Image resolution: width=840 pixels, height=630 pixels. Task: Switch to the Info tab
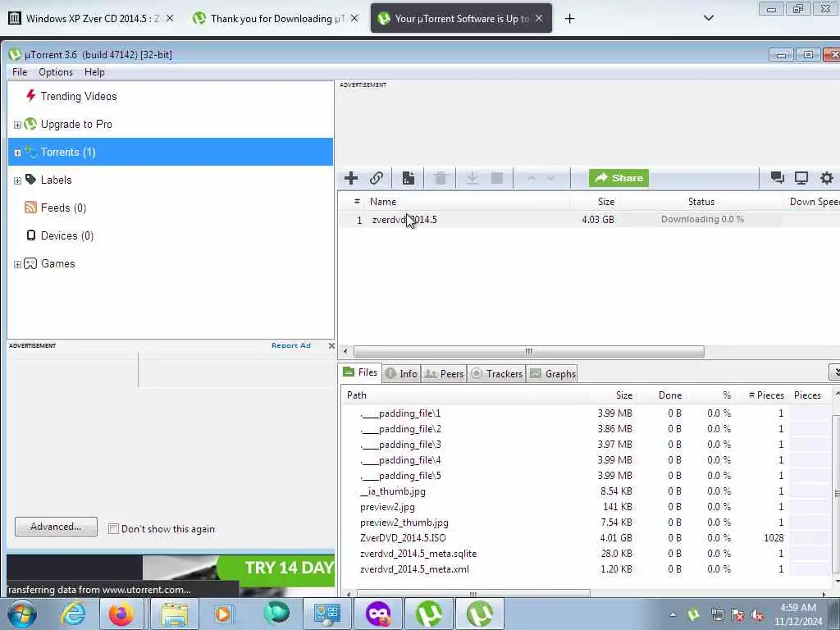402,374
